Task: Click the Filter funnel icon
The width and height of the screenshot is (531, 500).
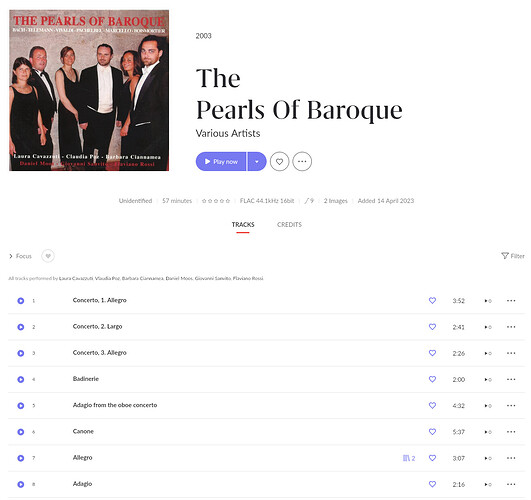Action: [x=505, y=256]
